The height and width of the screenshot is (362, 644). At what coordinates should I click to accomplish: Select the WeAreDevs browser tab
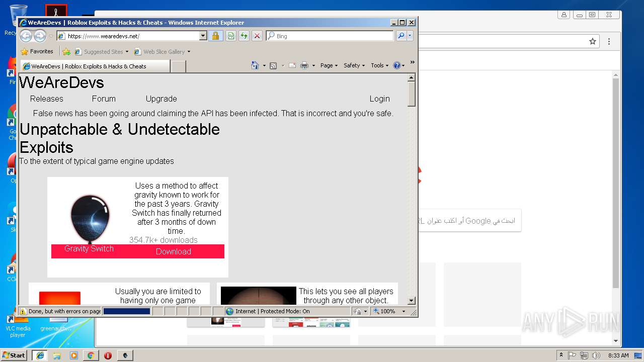click(95, 66)
